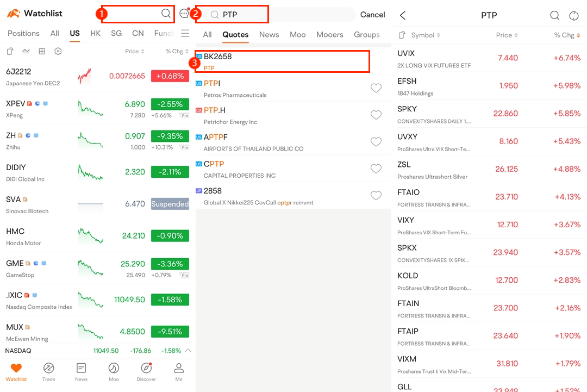The width and height of the screenshot is (587, 392).
Task: Open the GameStop GME row
Action: pyautogui.click(x=97, y=269)
